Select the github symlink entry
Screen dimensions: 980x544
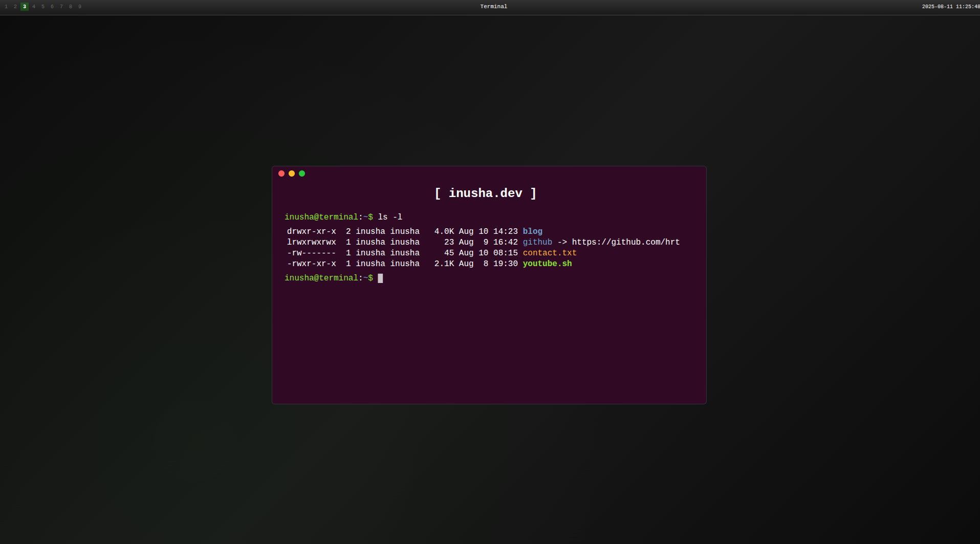coord(537,242)
